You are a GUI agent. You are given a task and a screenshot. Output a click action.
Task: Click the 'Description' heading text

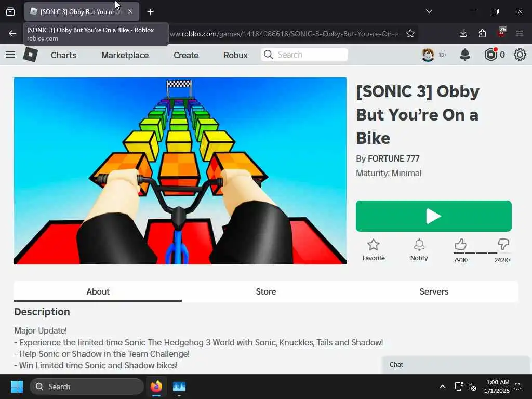tap(42, 312)
